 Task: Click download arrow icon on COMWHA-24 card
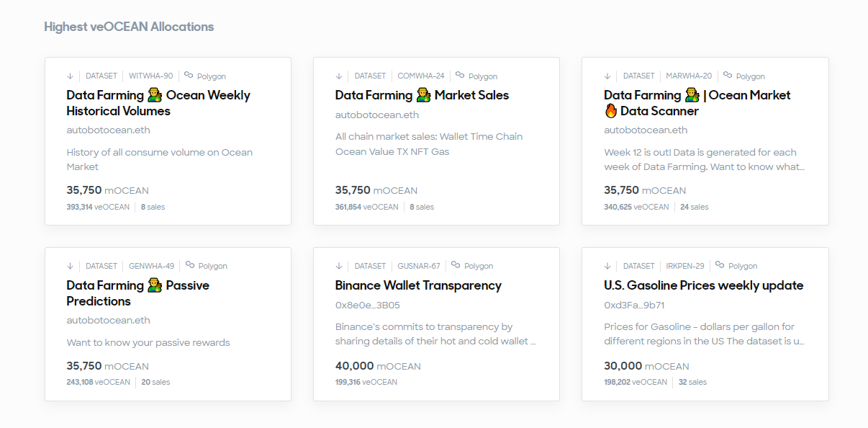pos(339,76)
